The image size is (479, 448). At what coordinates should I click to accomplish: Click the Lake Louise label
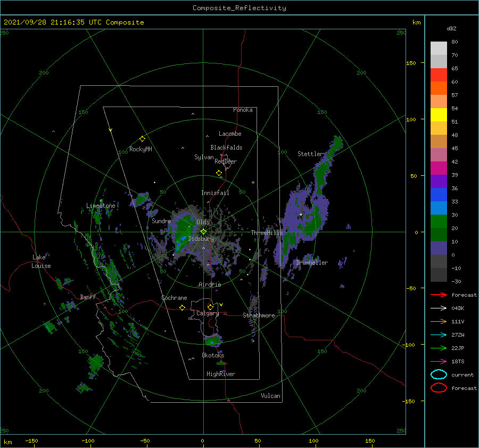41,262
